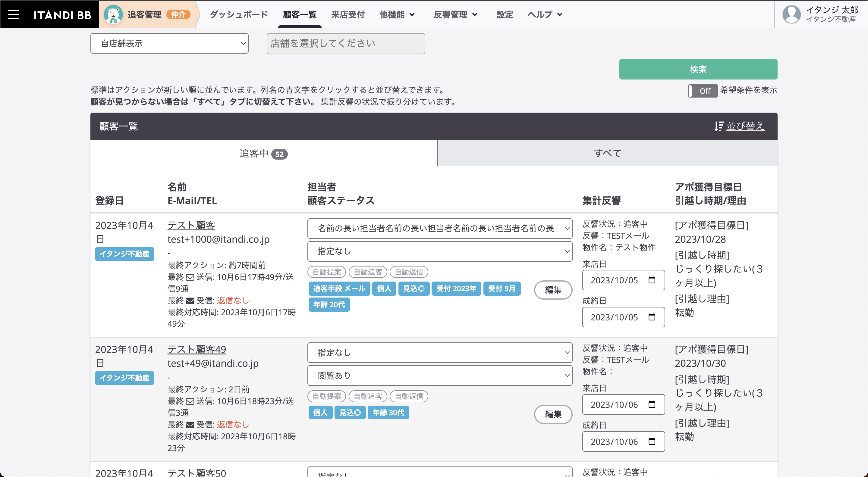Image resolution: width=868 pixels, height=477 pixels.
Task: Expand the 反響管理 menu
Action: (456, 14)
